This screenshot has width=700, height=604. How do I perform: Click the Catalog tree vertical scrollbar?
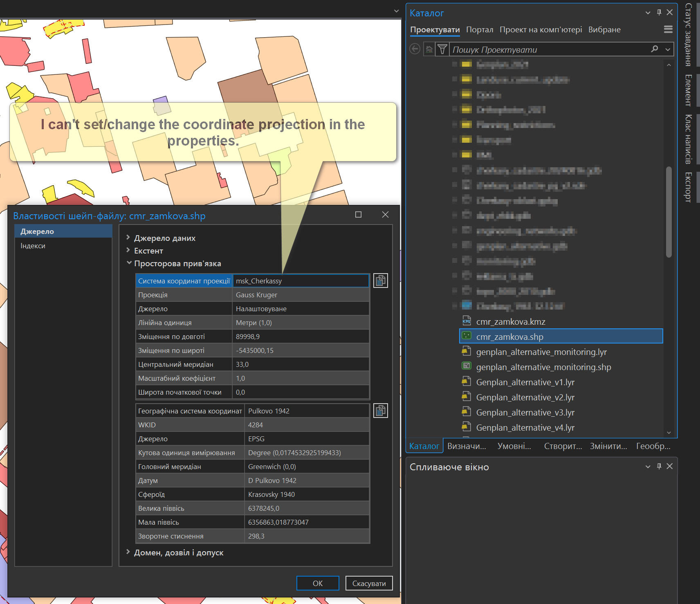[669, 211]
